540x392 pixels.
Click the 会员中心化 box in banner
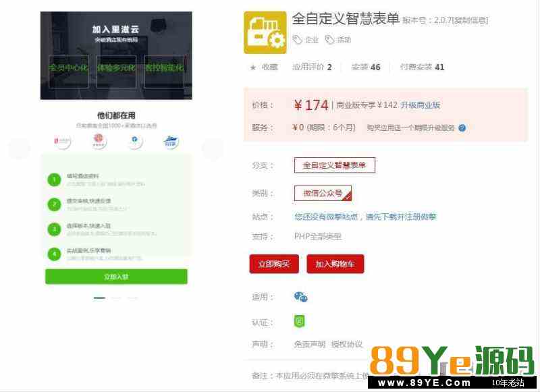click(x=69, y=72)
